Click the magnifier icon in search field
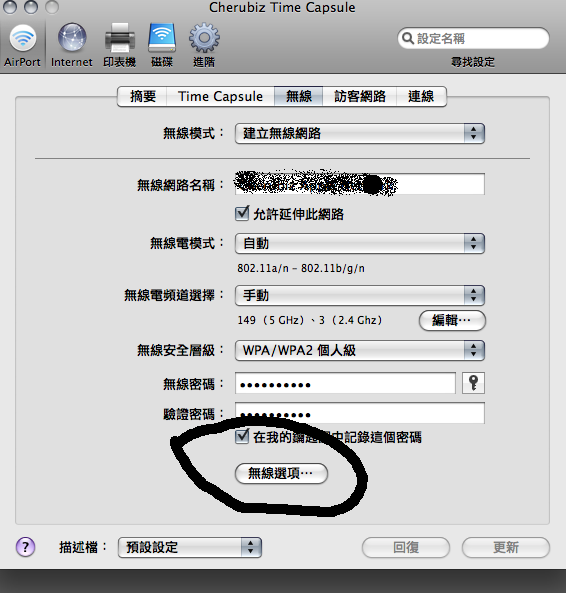The height and width of the screenshot is (593, 566). coord(407,38)
